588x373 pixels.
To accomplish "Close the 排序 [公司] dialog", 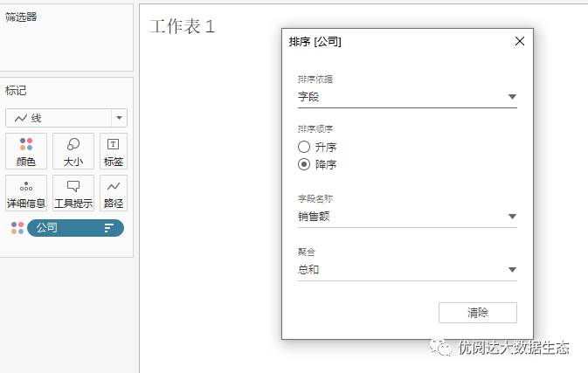I will [520, 41].
